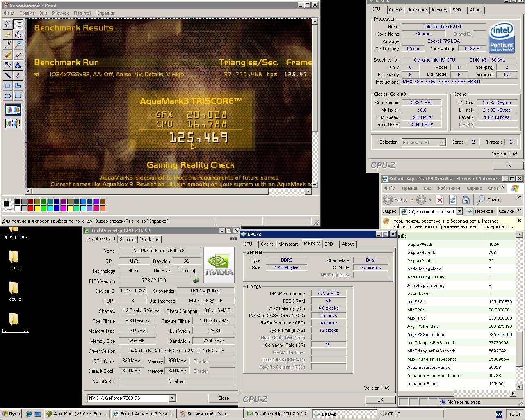Viewport: 525px width, 420px height.
Task: Select the Brush tool in Paint
Action: pyautogui.click(x=18, y=55)
